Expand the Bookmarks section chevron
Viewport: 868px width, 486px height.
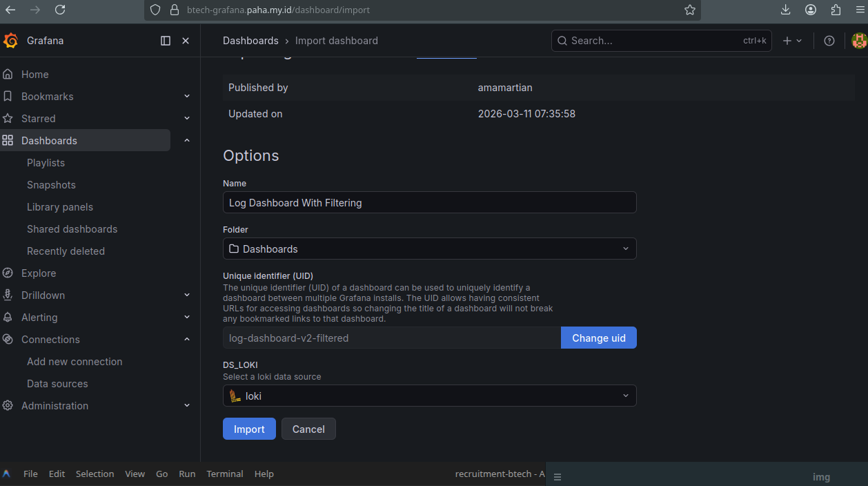coord(187,96)
